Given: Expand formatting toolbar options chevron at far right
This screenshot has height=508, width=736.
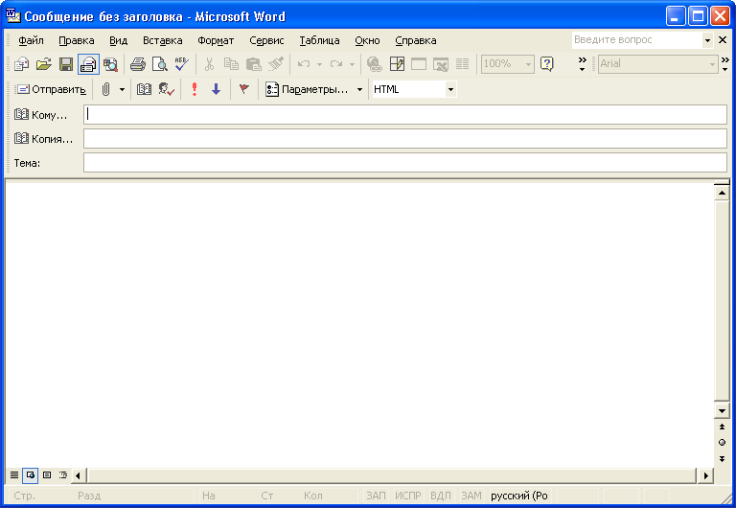Looking at the screenshot, I should click(x=725, y=64).
